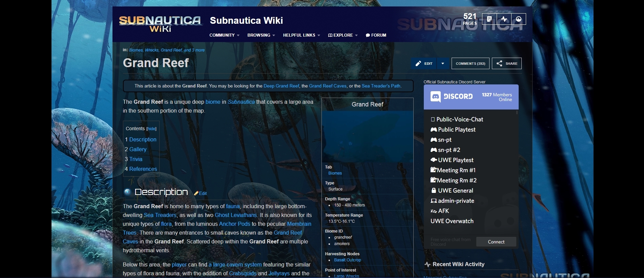Expand the Browsing dropdown menu

(x=261, y=35)
